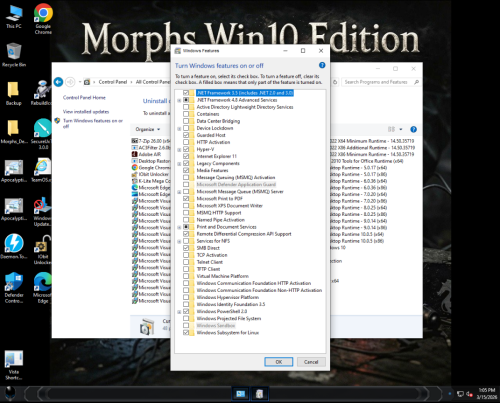Click the help icon in Windows Features dialog
This screenshot has width=500, height=403.
coord(322,65)
